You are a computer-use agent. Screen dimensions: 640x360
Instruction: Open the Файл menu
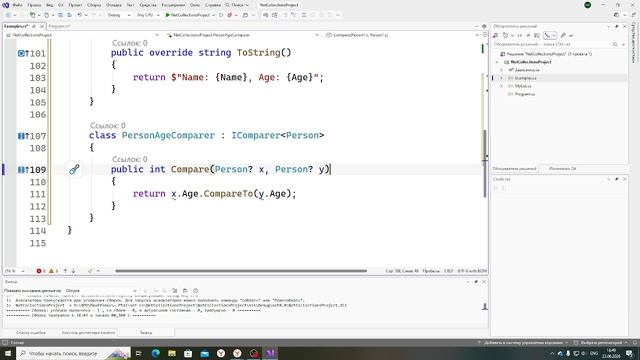coord(18,5)
